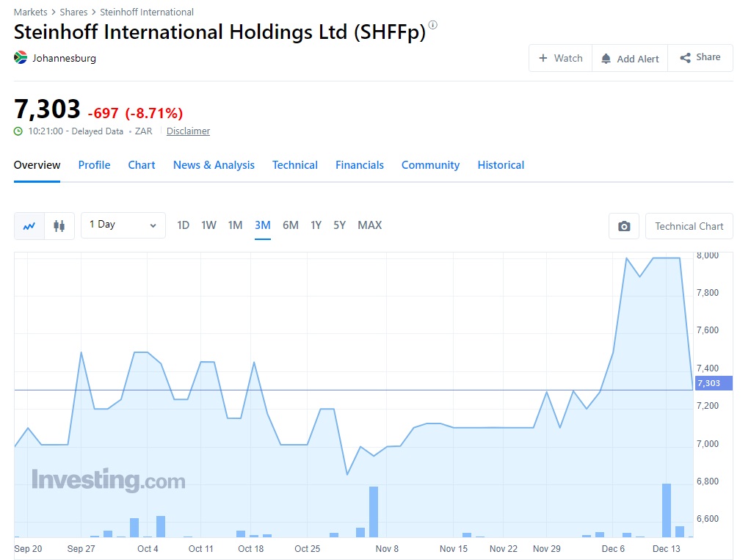Viewport: 751px width, 560px height.
Task: Switch to the Historical tab
Action: pos(501,165)
